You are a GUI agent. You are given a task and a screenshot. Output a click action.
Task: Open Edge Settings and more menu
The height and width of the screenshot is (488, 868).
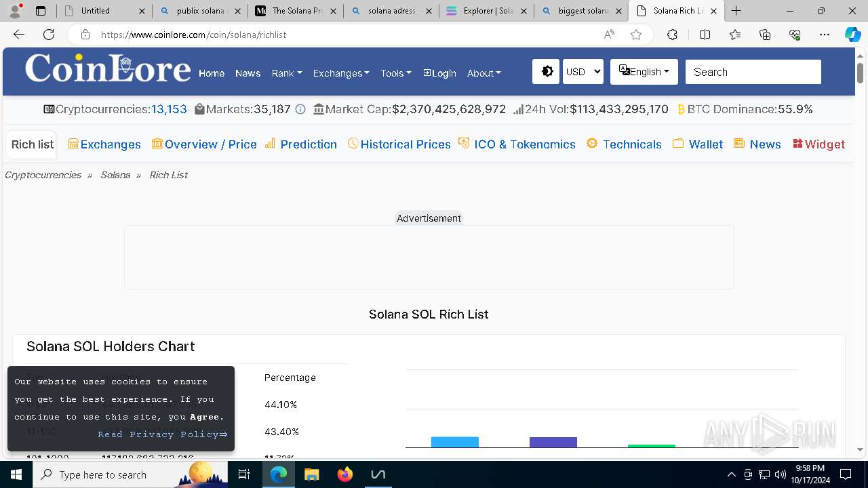[825, 35]
